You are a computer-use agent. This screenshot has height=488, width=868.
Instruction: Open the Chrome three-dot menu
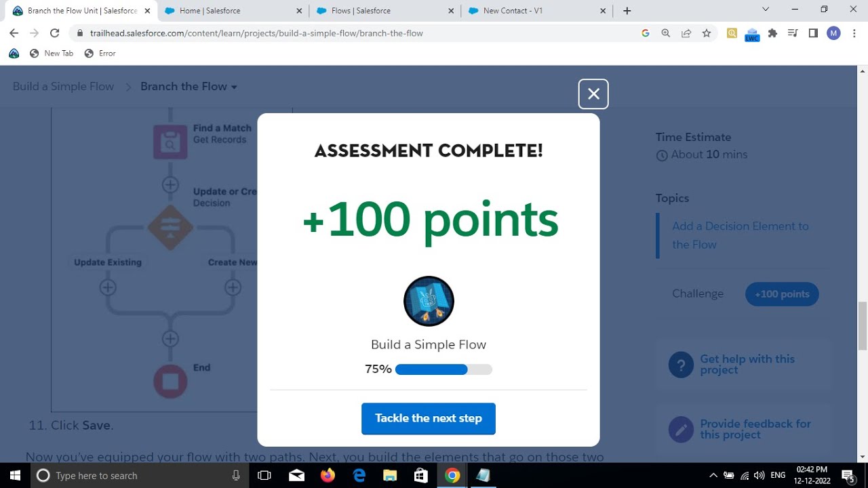(x=854, y=33)
